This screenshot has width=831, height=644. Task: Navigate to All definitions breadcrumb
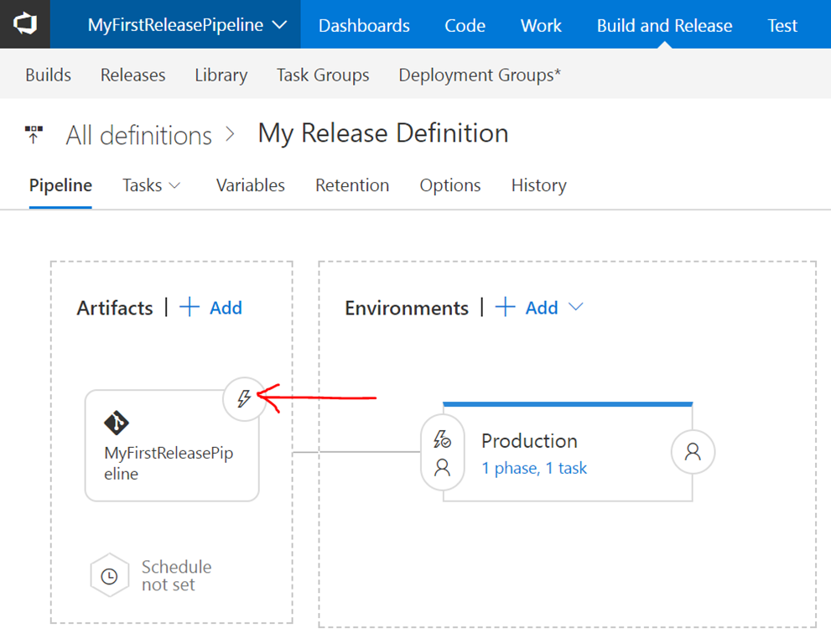[x=138, y=135]
